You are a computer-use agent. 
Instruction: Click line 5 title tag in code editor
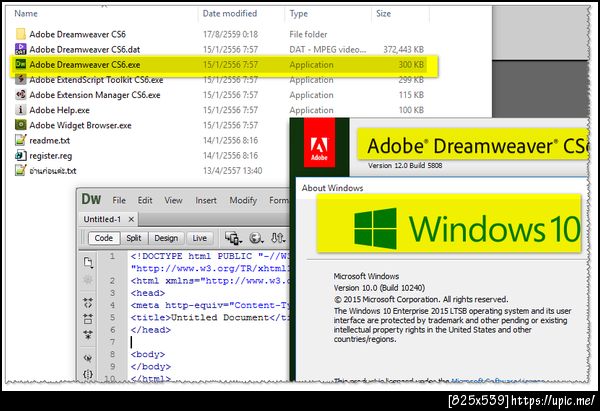coord(210,317)
